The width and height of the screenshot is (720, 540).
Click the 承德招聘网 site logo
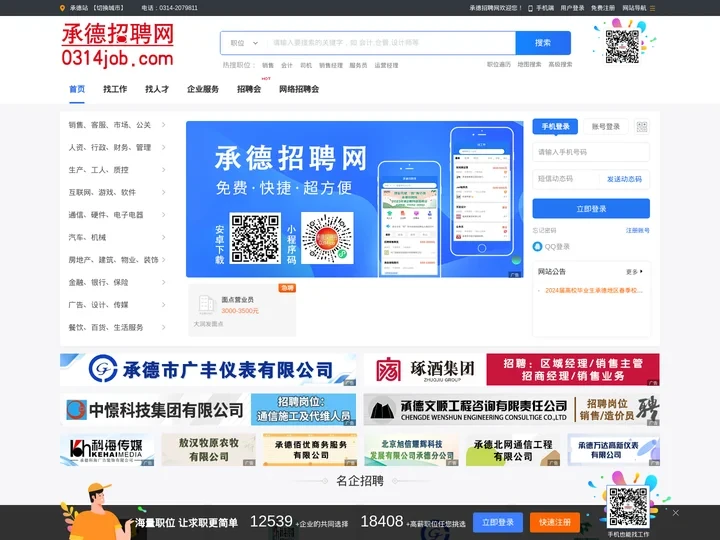tap(118, 45)
